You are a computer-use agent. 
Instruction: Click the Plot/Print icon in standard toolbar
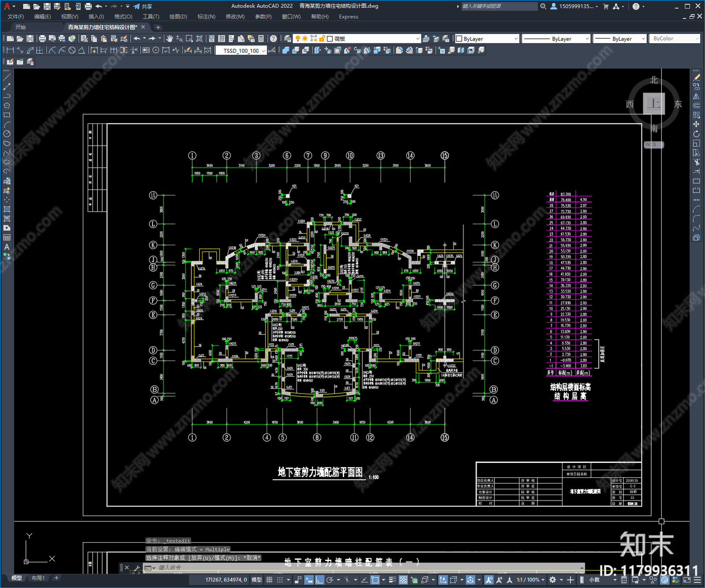pos(42,39)
